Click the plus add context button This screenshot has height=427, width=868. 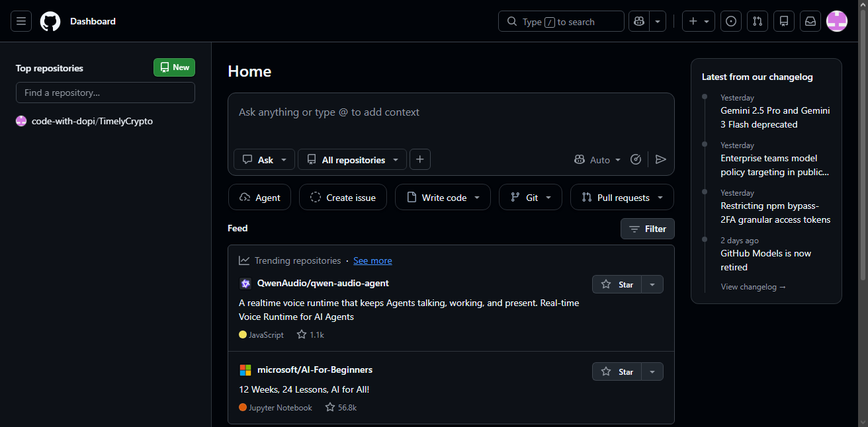pos(420,159)
